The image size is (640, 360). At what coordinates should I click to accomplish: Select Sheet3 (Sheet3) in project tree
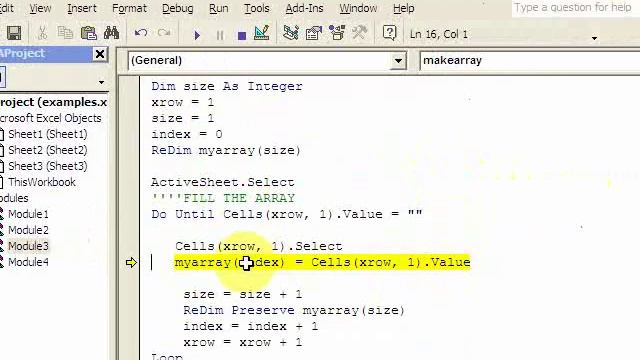click(48, 166)
